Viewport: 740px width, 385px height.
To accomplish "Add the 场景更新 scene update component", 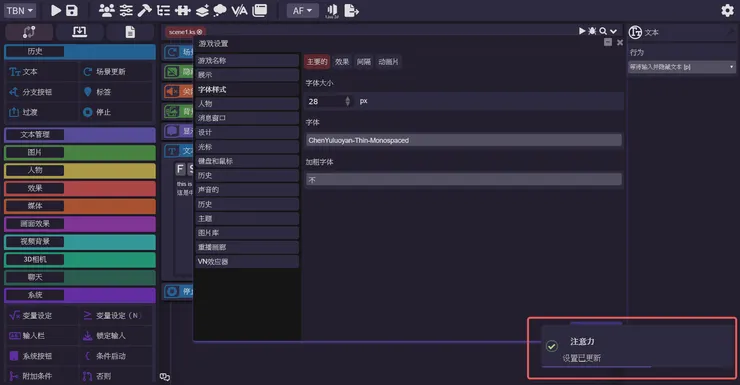I will [x=116, y=72].
